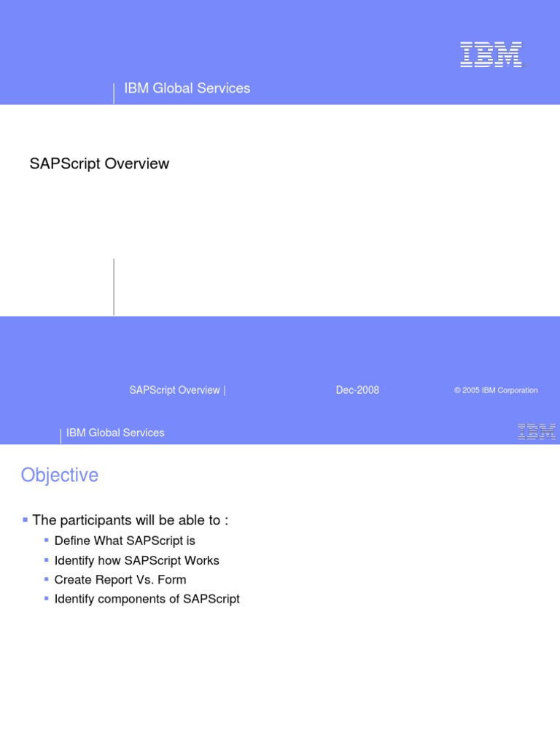The width and height of the screenshot is (560, 747).
Task: Select the 'Objective' heading
Action: pos(60,476)
